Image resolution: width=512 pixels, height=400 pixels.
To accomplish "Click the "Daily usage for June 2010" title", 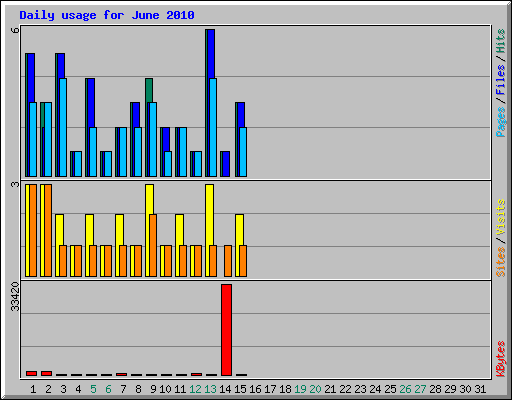I will pyautogui.click(x=107, y=15).
